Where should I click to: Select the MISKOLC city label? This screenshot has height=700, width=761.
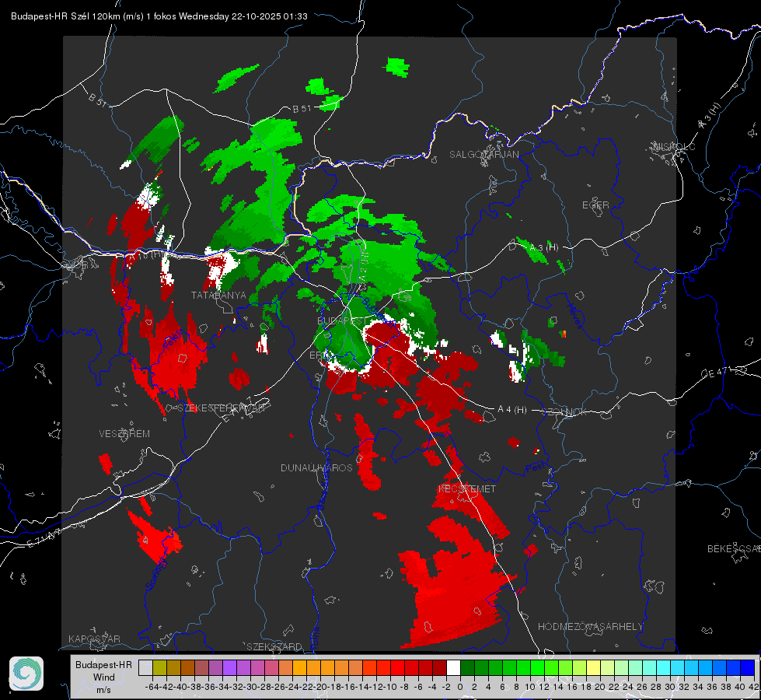tap(674, 146)
